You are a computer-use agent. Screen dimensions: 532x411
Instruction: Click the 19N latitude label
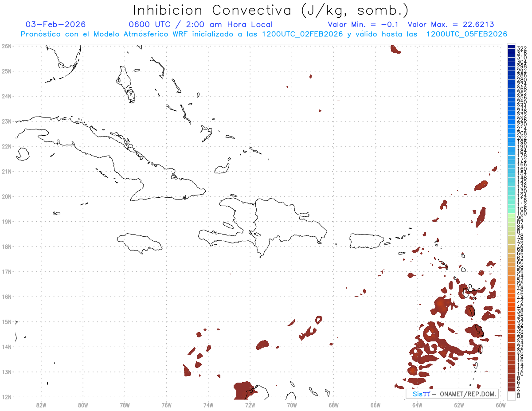coord(7,221)
